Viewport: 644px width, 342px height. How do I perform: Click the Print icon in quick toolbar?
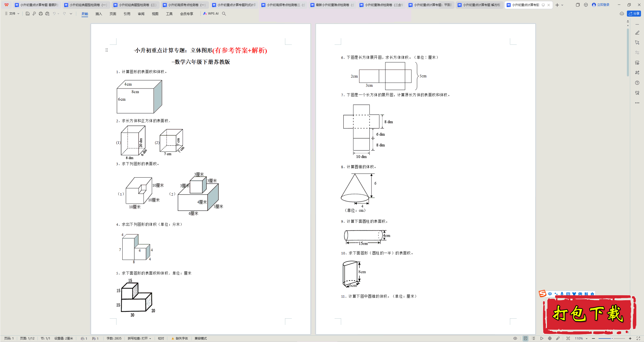pos(41,14)
